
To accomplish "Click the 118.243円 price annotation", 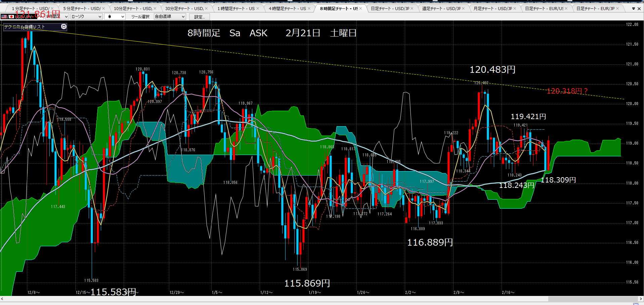I will tap(517, 185).
